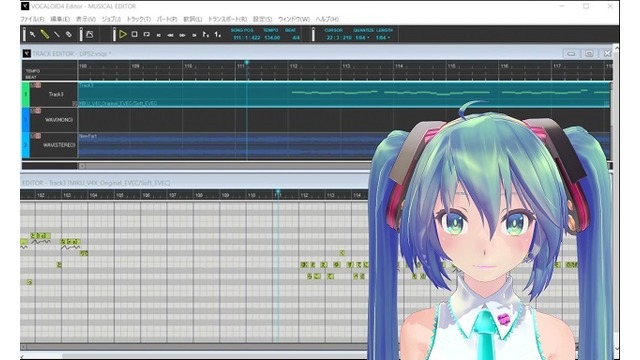The width and height of the screenshot is (640, 360).
Task: Toggle the grid snap icon beside the tool group
Action: pos(90,35)
